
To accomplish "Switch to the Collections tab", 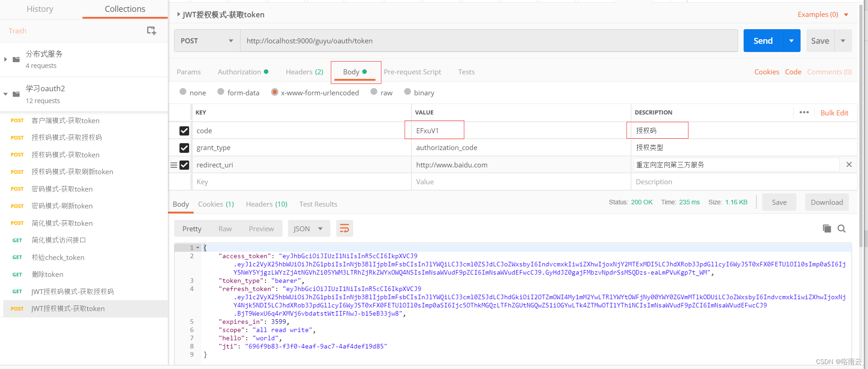I will click(x=125, y=9).
